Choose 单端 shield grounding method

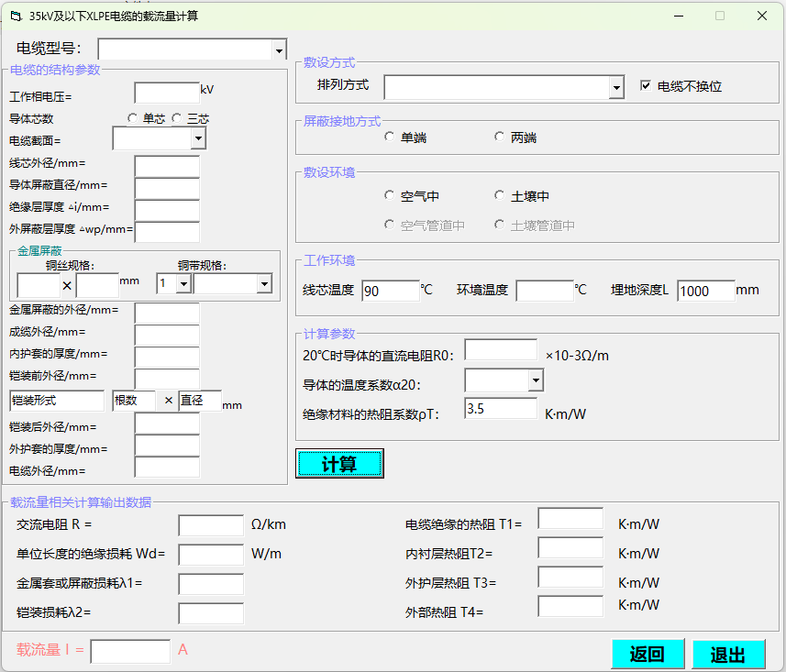click(x=390, y=138)
